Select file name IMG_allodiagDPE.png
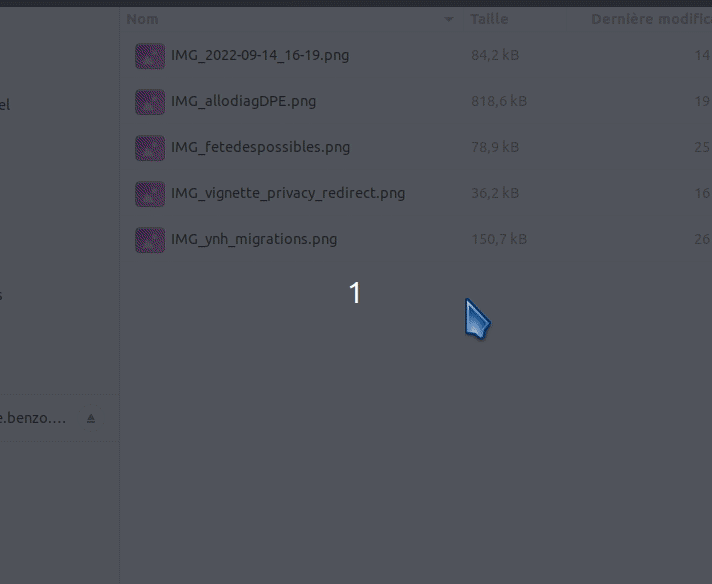The width and height of the screenshot is (712, 584). click(x=243, y=101)
